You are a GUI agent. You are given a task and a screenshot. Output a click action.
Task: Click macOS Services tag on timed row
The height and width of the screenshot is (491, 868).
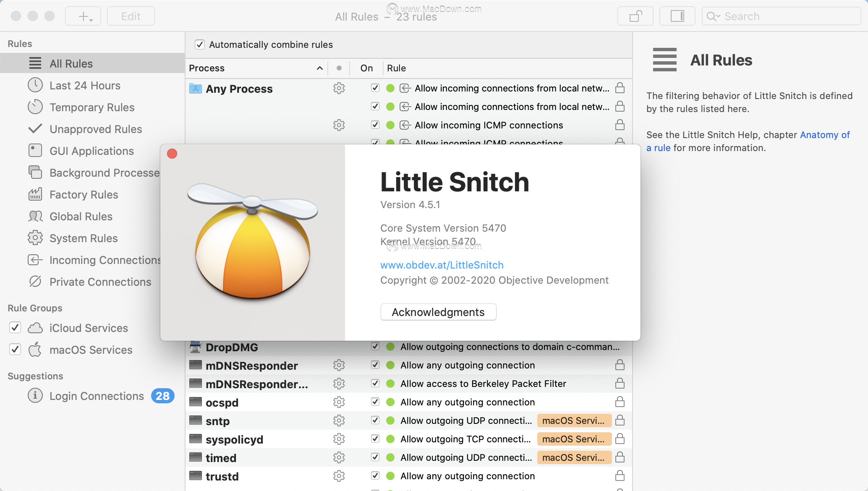[574, 457]
